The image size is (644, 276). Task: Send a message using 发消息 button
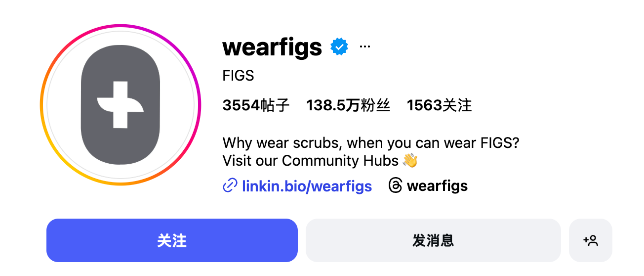(x=433, y=240)
